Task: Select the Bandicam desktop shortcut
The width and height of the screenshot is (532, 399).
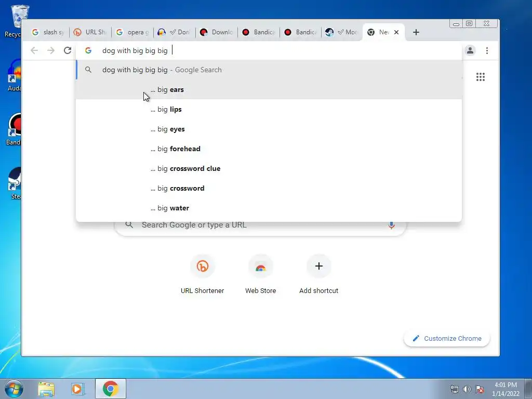Action: 14,129
